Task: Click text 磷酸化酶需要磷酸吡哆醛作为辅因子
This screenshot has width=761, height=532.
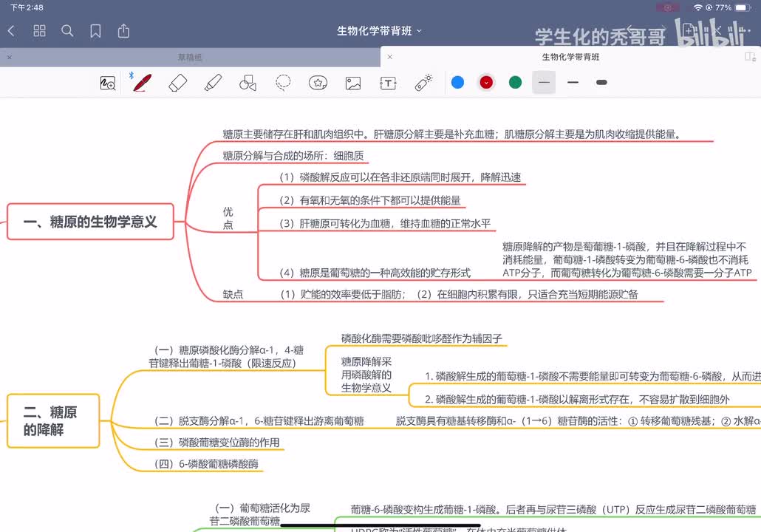Action: (422, 338)
